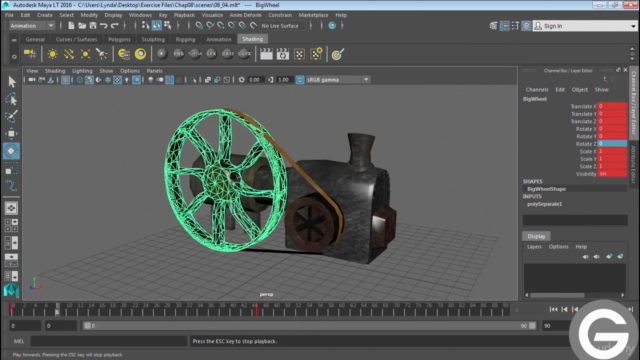Click the MEL command line input
This screenshot has height=360, width=640.
[109, 341]
